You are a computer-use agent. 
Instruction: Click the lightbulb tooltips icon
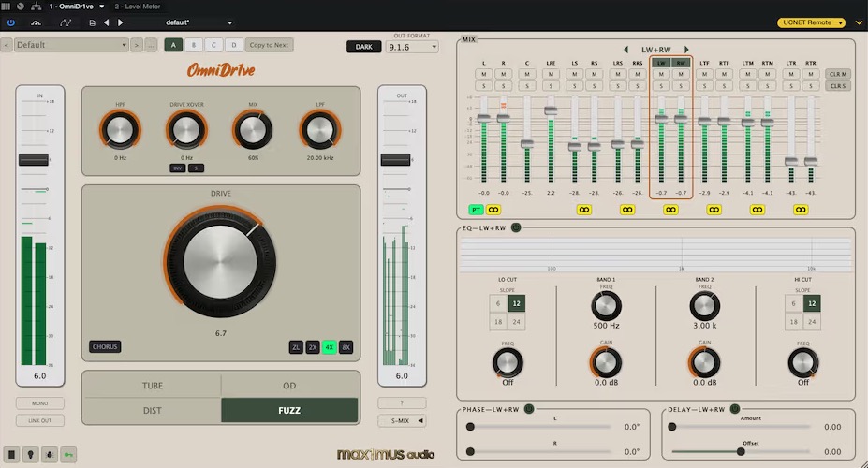coord(31,455)
